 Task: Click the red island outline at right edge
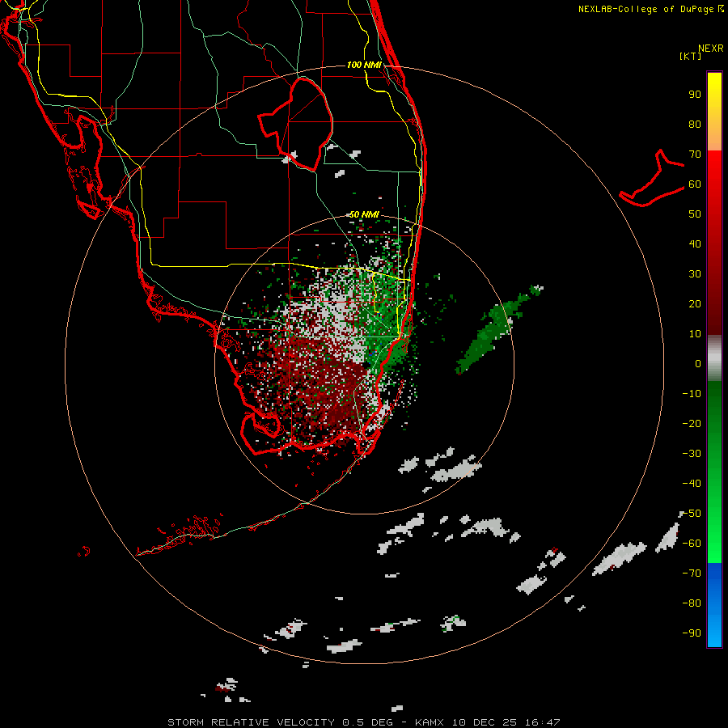(652, 179)
